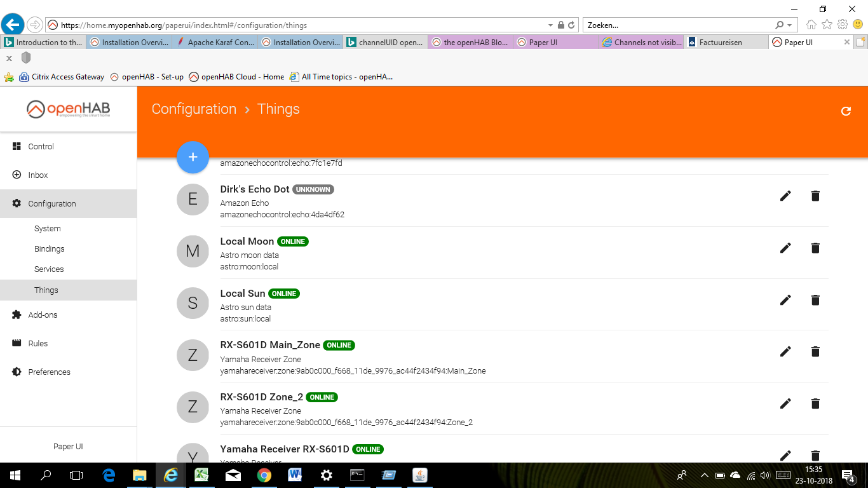Open openHAB Cloud - Home bookmark
The width and height of the screenshot is (868, 488).
click(236, 77)
